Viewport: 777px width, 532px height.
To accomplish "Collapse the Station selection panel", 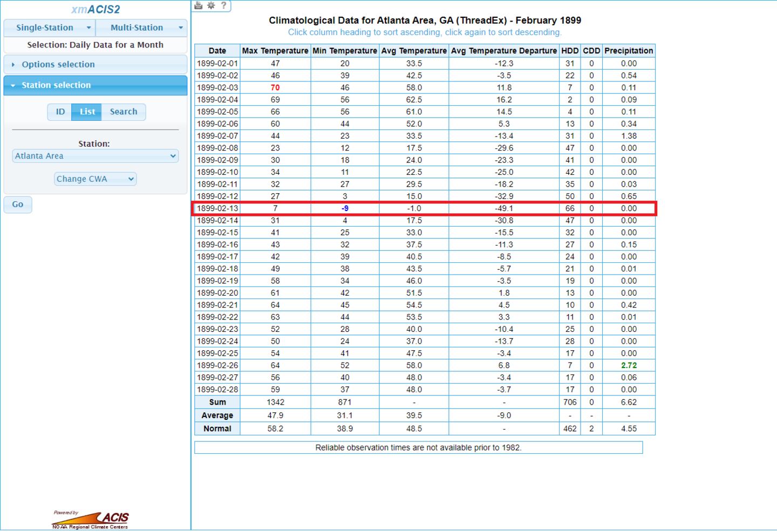I will tap(96, 85).
